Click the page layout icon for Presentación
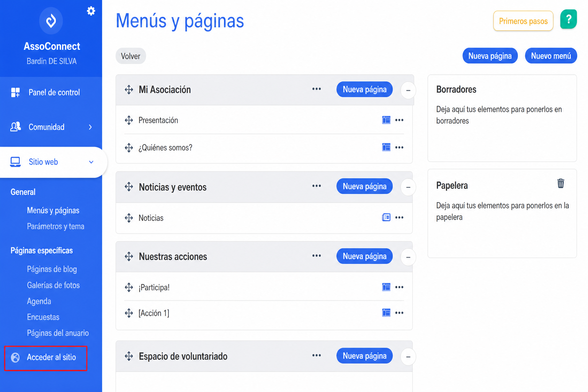Viewport: 588px width, 392px height. click(386, 120)
